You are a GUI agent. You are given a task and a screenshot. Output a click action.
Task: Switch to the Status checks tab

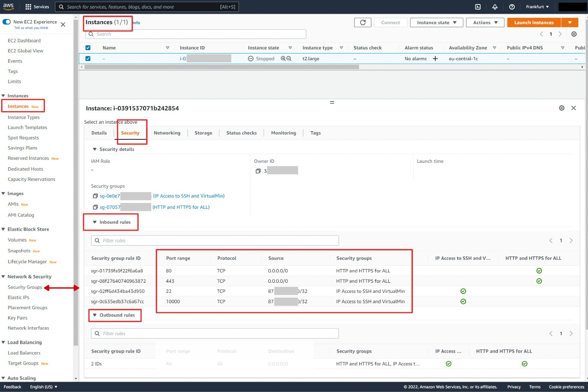pyautogui.click(x=242, y=133)
